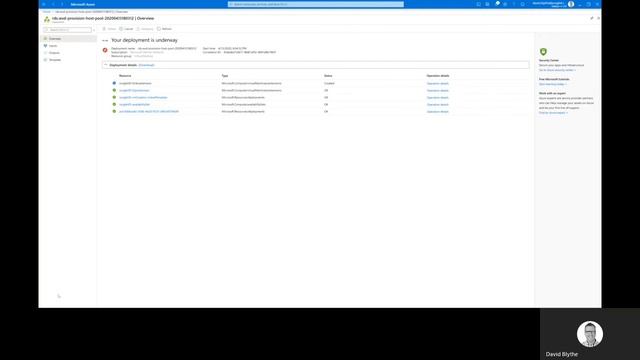Click the Delete toolbar button
The width and height of the screenshot is (640, 360).
pos(109,29)
